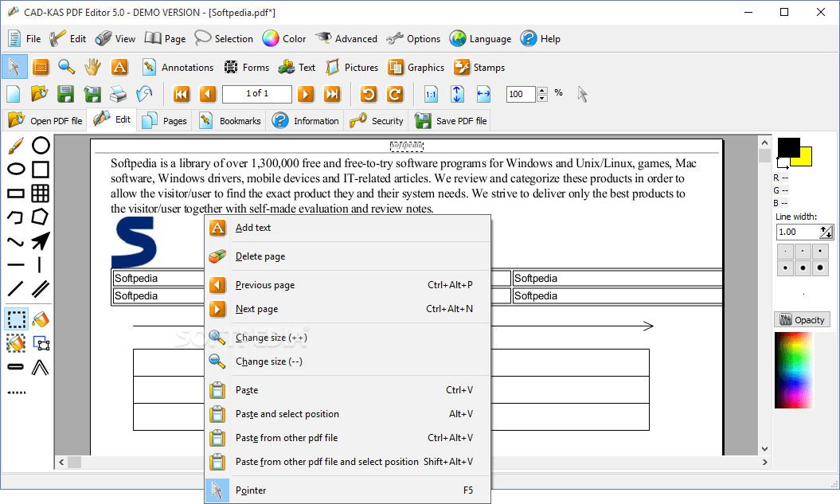Viewport: 840px width, 504px height.
Task: Go to previous page arrow in toolbar
Action: (207, 94)
